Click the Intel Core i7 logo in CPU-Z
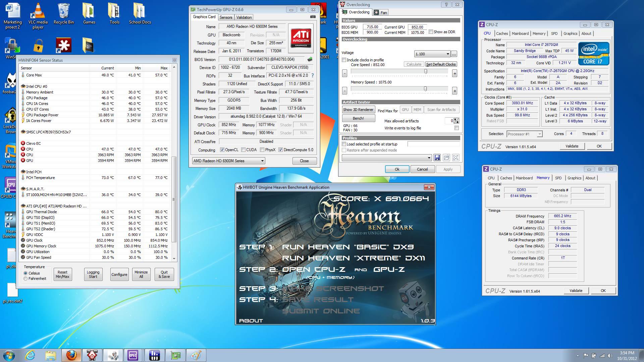Screen dimensions: 644x362 (x=593, y=54)
